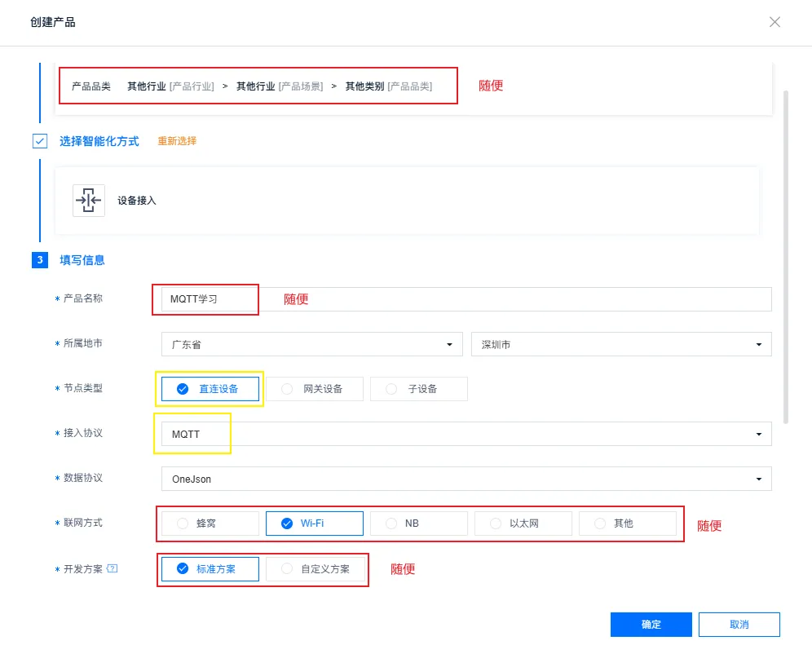Click the checked step icon for 选择智能化方式
This screenshot has height=645, width=812.
40,141
